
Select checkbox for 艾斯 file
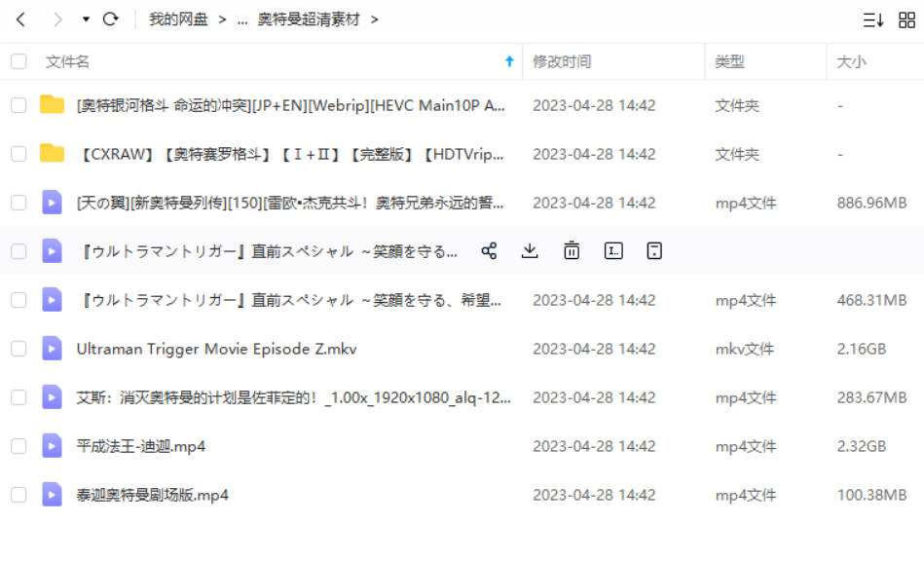pyautogui.click(x=18, y=397)
